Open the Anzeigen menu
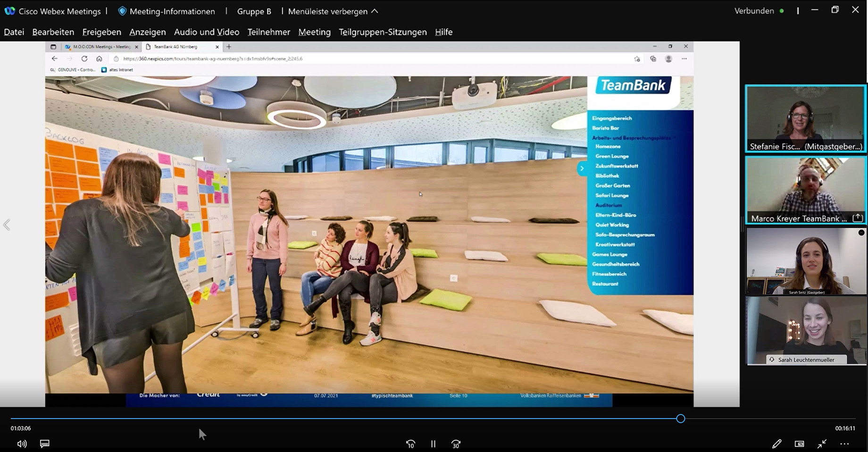The height and width of the screenshot is (452, 868). click(148, 32)
